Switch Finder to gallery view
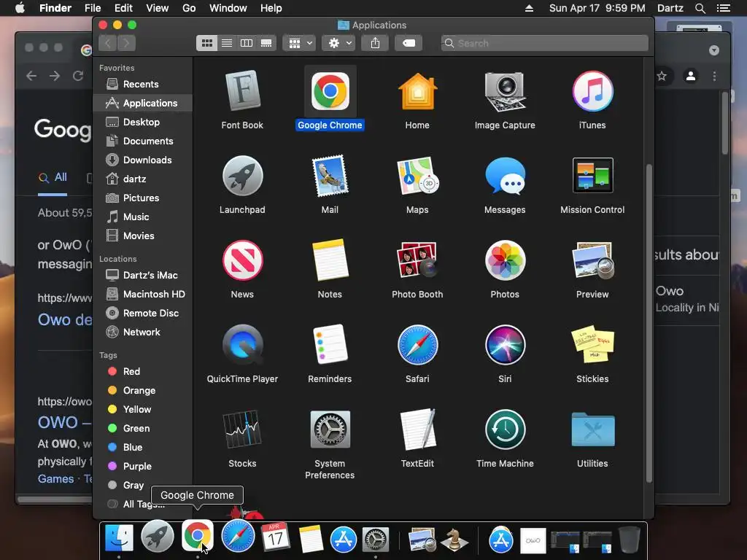The height and width of the screenshot is (560, 747). [x=266, y=43]
